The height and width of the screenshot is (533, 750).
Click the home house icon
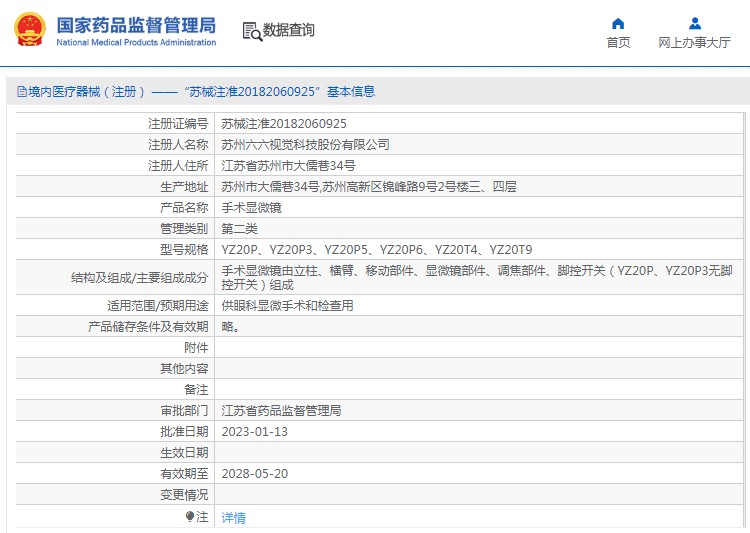pyautogui.click(x=618, y=23)
